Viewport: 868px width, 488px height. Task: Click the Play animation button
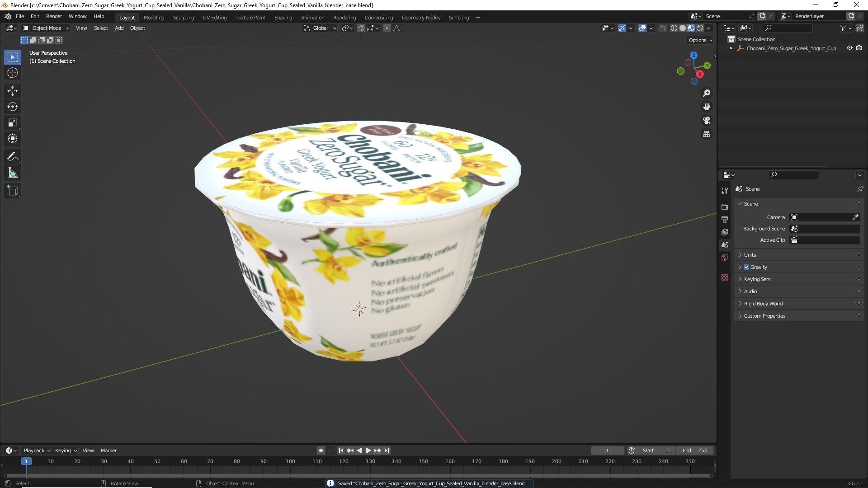click(x=368, y=450)
